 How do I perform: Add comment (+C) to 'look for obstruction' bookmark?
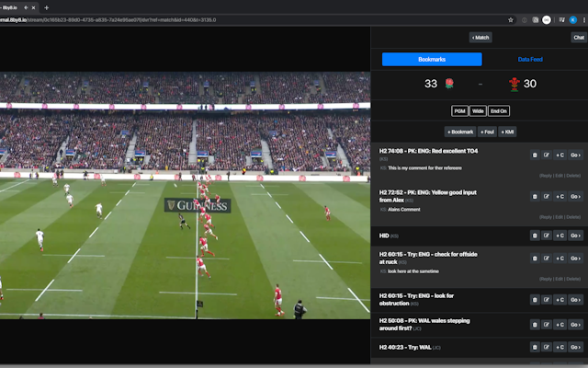pos(560,300)
